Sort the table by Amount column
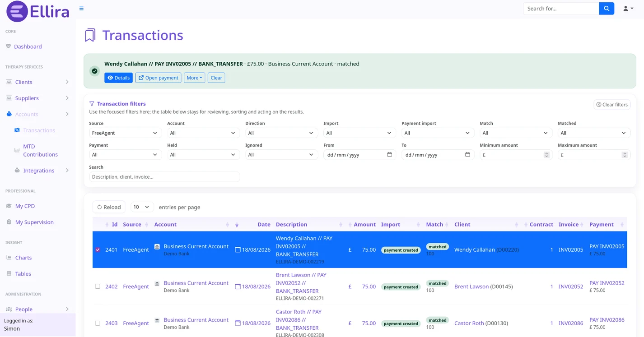The width and height of the screenshot is (644, 337). tap(364, 224)
